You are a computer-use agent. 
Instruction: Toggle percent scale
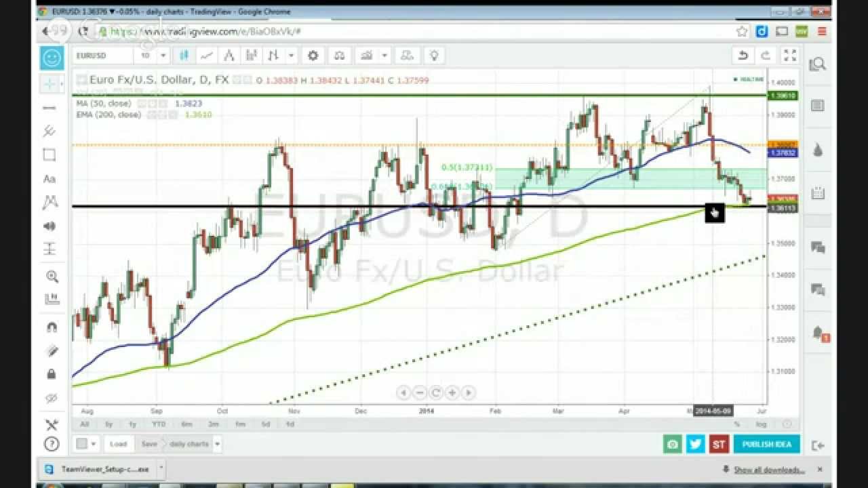[x=737, y=424]
